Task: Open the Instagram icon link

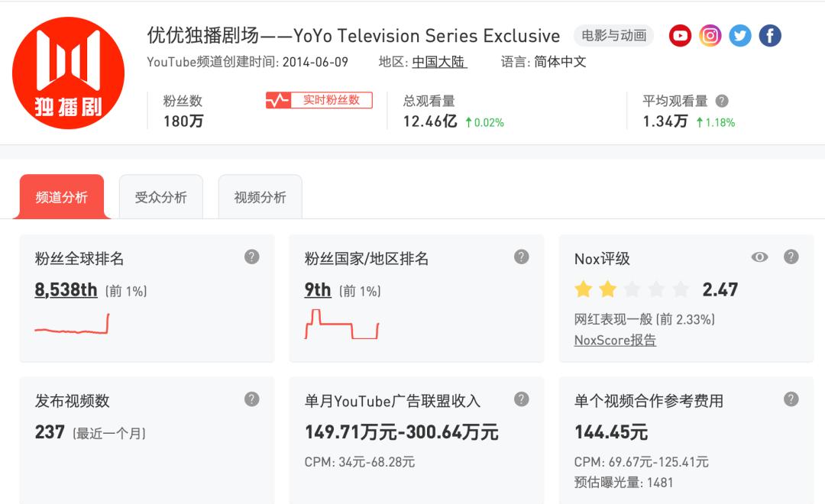Action: (710, 35)
